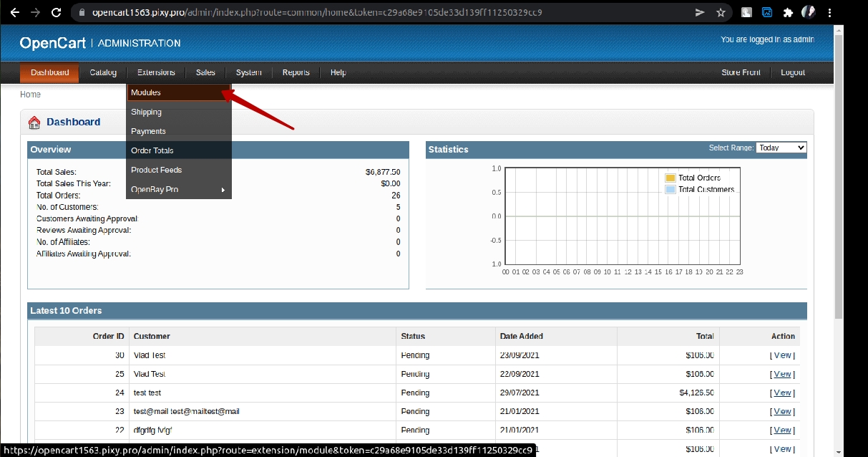Click the share page arrow icon

tap(700, 12)
